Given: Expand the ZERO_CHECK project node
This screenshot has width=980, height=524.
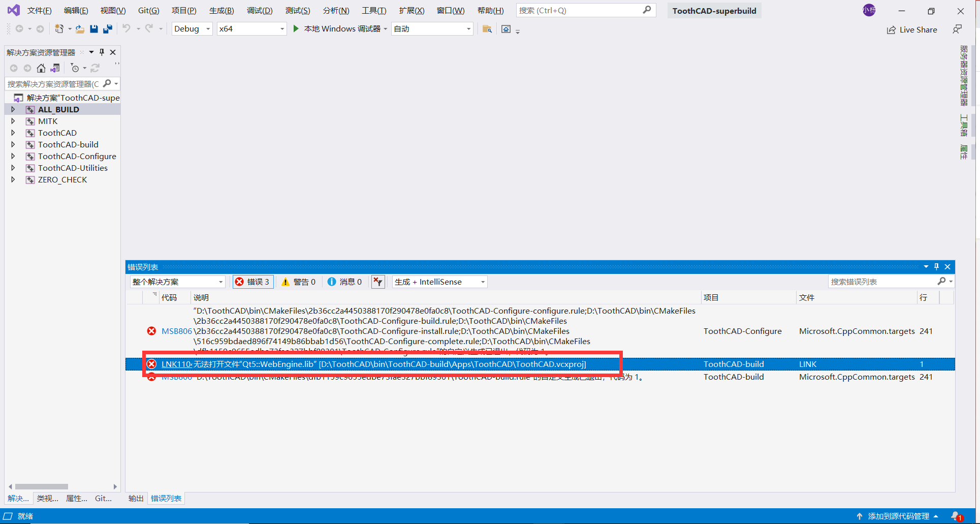Looking at the screenshot, I should (x=13, y=179).
